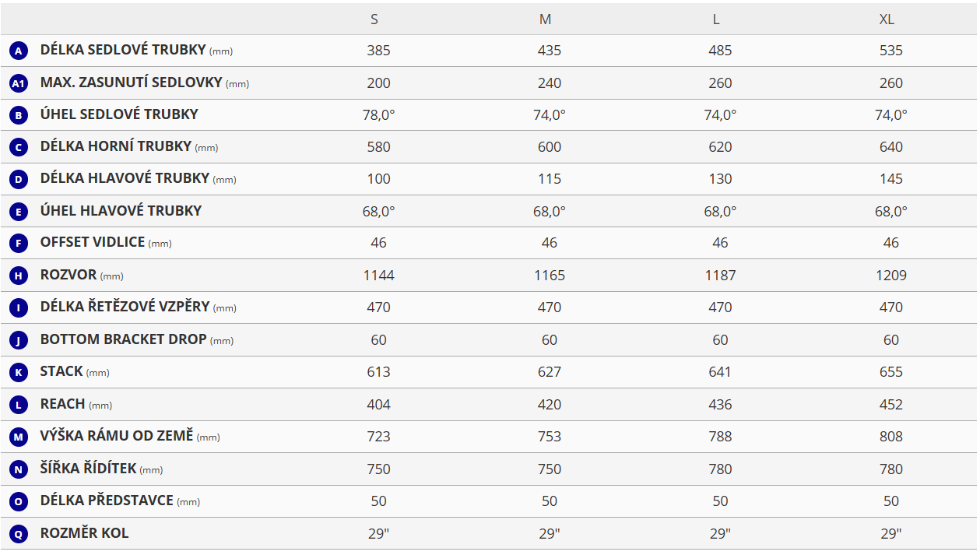Click the L badge beside REACH
This screenshot has width=980, height=555.
point(19,405)
